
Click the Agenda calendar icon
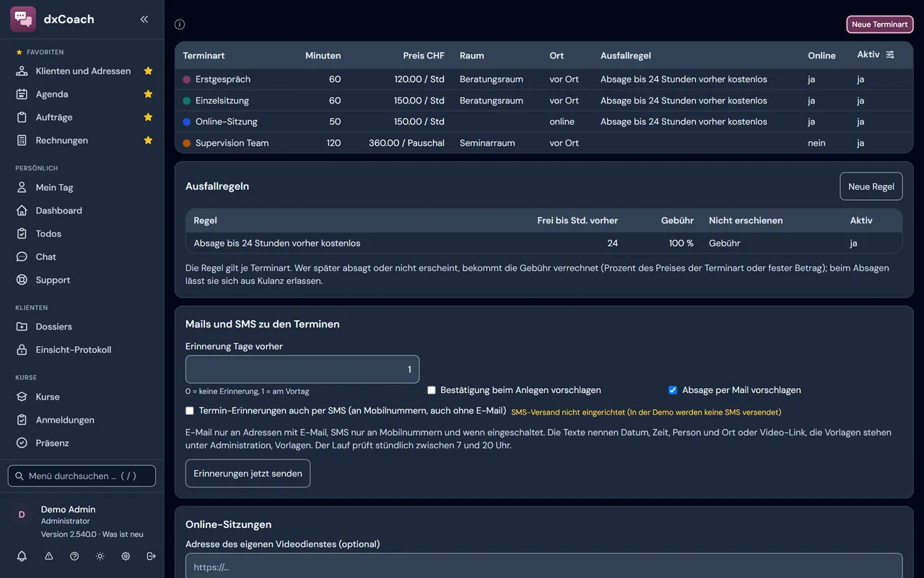[x=22, y=94]
